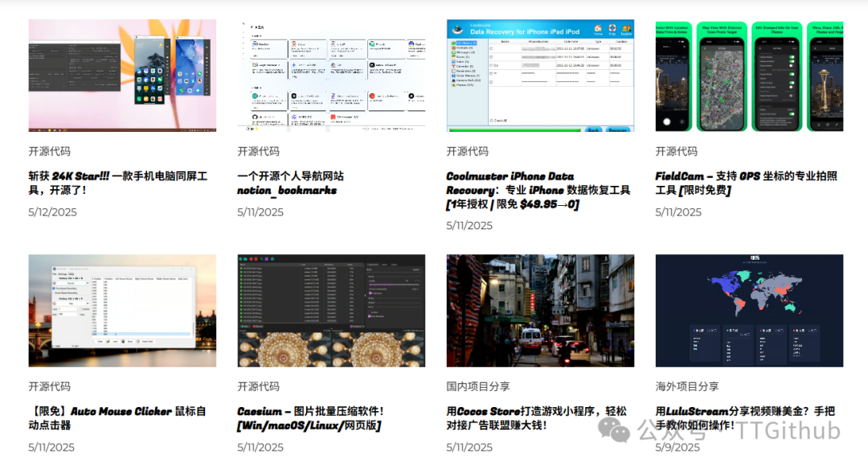Open the Coolmuster iPhone Data Recovery article title
The height and width of the screenshot is (465, 868).
coord(538,190)
